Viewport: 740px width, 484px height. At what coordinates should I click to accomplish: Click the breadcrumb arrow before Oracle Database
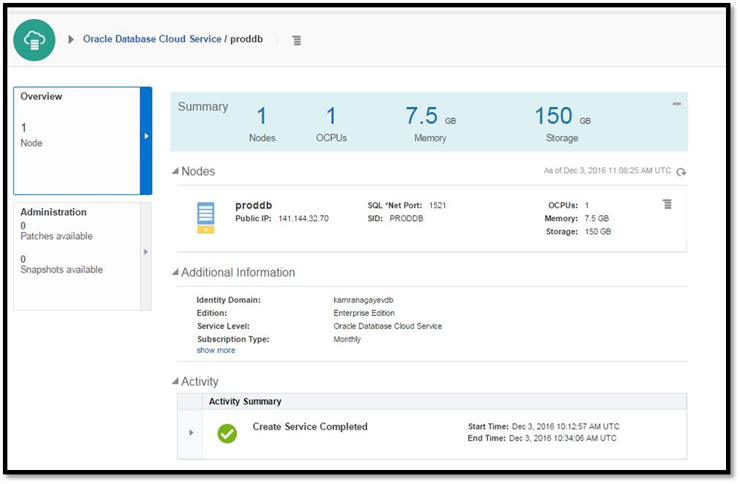[x=71, y=39]
